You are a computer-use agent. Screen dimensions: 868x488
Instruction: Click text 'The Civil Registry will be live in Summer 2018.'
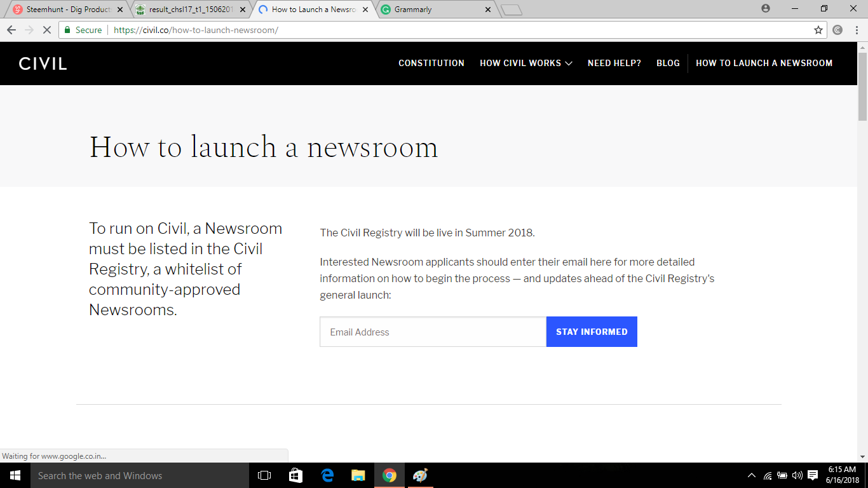click(x=427, y=233)
